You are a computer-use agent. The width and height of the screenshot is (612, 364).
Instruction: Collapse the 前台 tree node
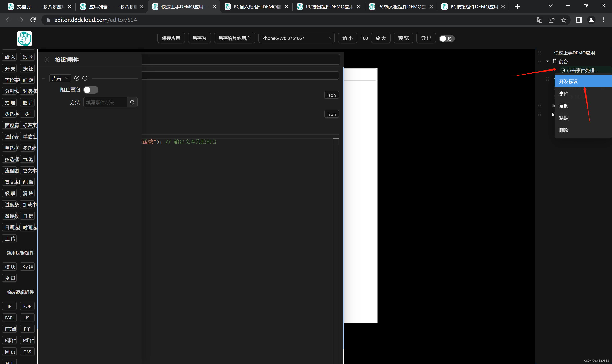[x=548, y=61]
